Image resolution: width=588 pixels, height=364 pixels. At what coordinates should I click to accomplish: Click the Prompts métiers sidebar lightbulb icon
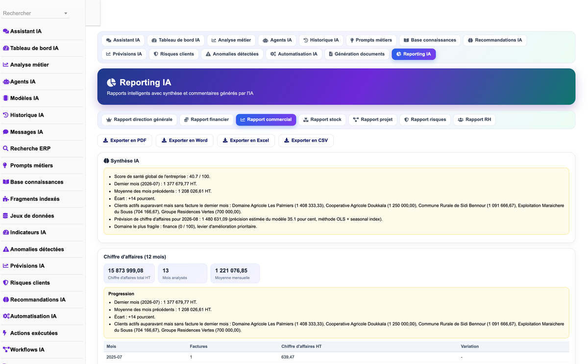tap(6, 166)
